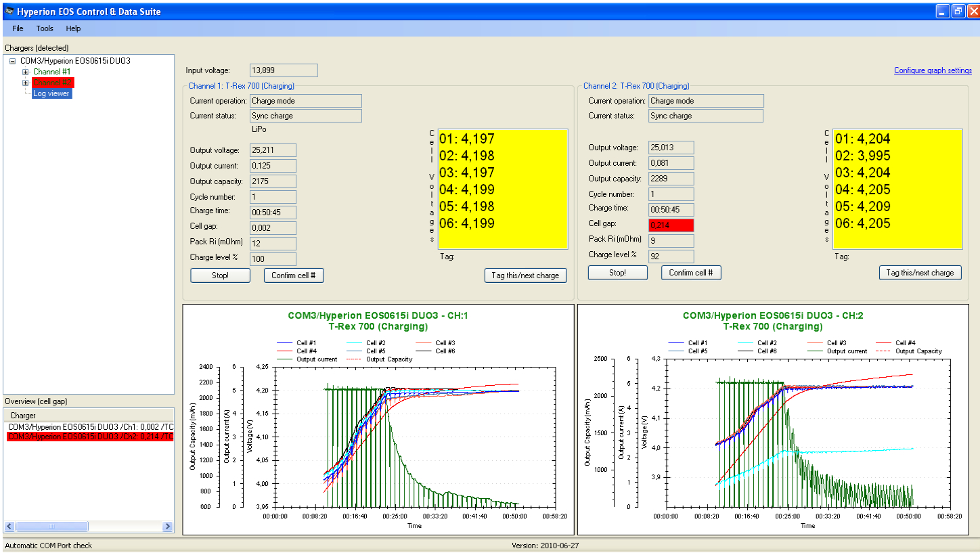The width and height of the screenshot is (980, 555).
Task: Click cell voltage 01: 4,197 on Channel 1
Action: [467, 139]
